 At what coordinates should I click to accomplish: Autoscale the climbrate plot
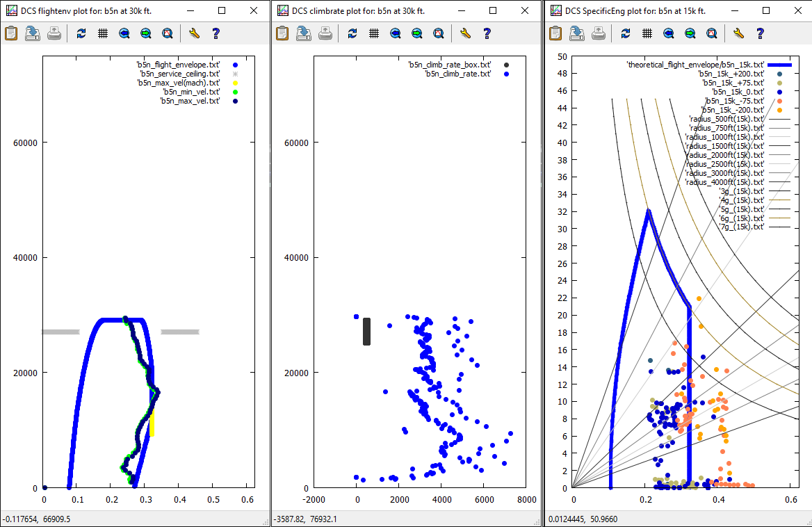[x=438, y=33]
